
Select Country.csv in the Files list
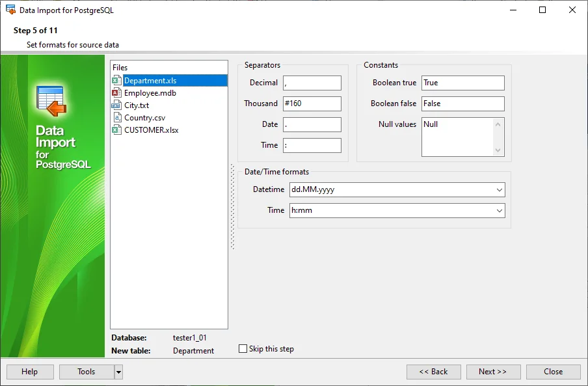(x=144, y=118)
